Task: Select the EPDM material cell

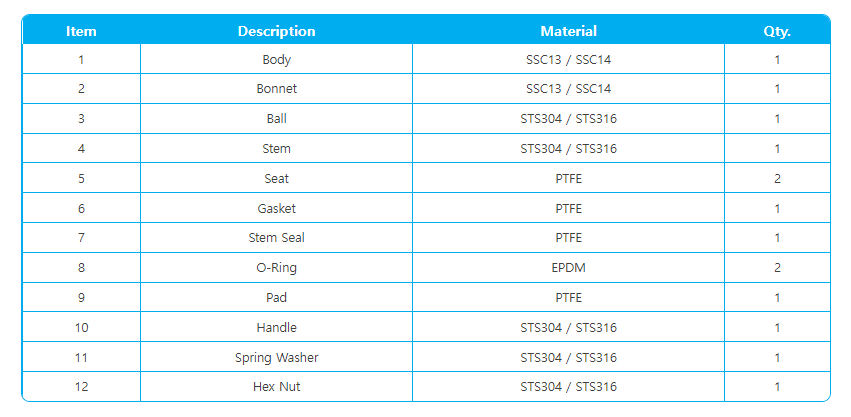Action: click(568, 268)
